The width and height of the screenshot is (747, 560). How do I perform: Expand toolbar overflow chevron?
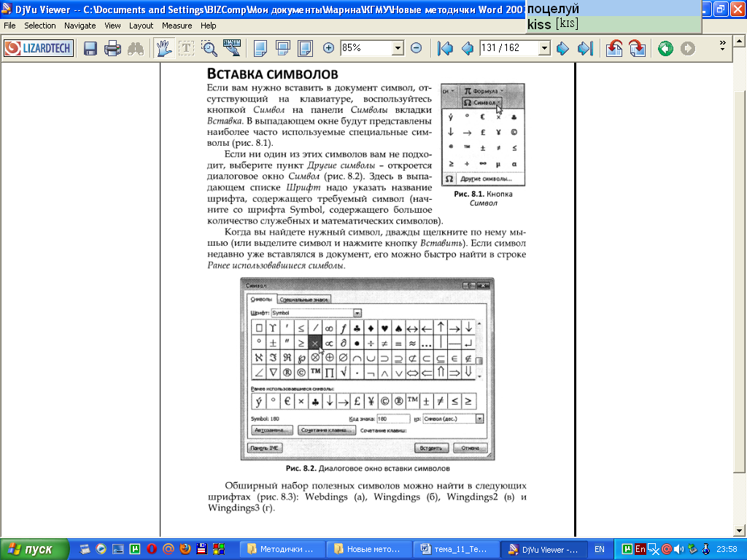coord(723,45)
